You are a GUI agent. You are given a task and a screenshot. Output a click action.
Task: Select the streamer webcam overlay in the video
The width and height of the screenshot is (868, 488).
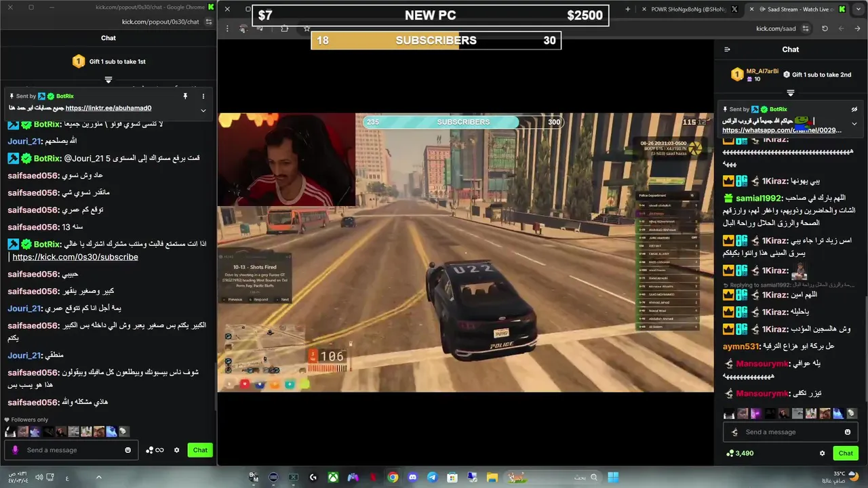[x=286, y=159]
